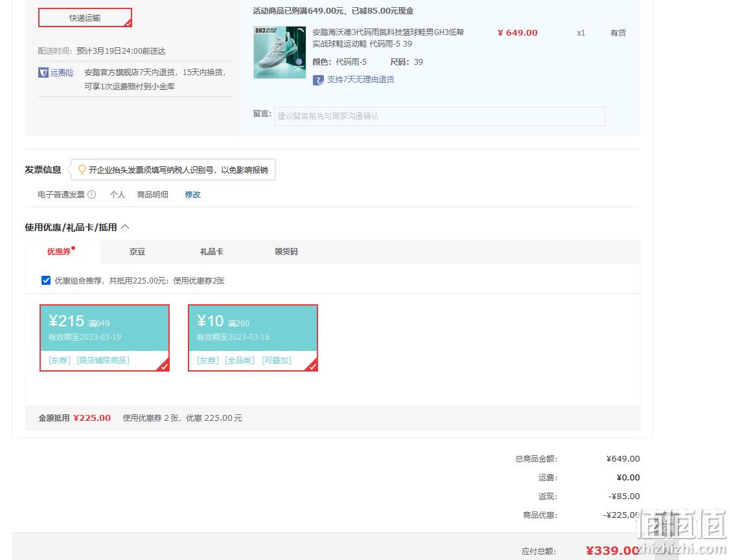Open the 安踏海沃德3代 product title link
Image resolution: width=732 pixels, height=560 pixels.
388,38
